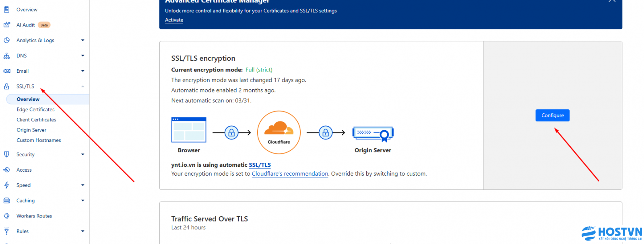Click the Browser window diagram icon
644x244 pixels.
[189, 130]
